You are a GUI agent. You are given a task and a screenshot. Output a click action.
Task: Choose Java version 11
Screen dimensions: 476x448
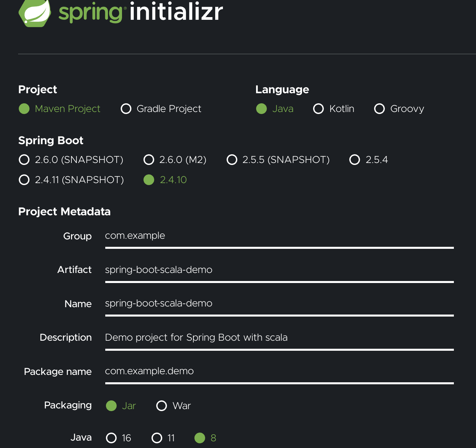coord(157,438)
